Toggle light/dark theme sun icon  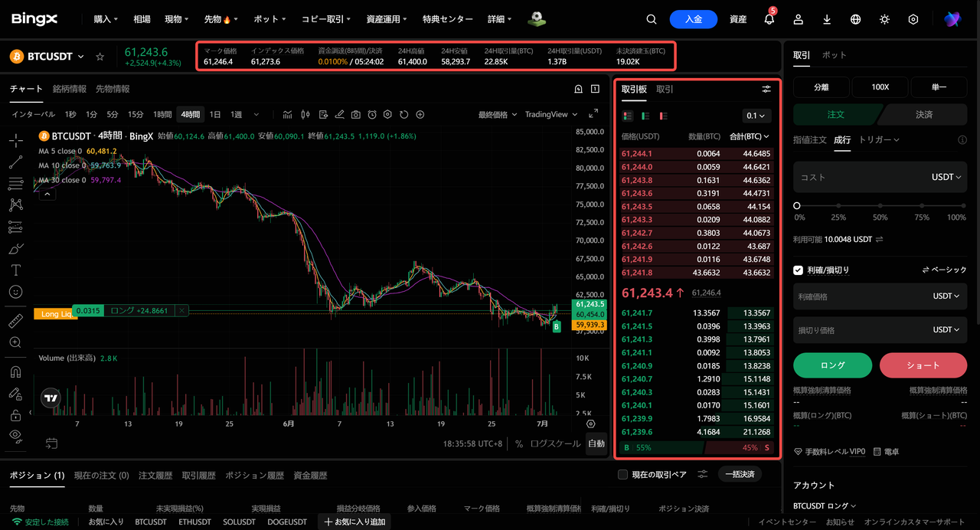pos(884,19)
